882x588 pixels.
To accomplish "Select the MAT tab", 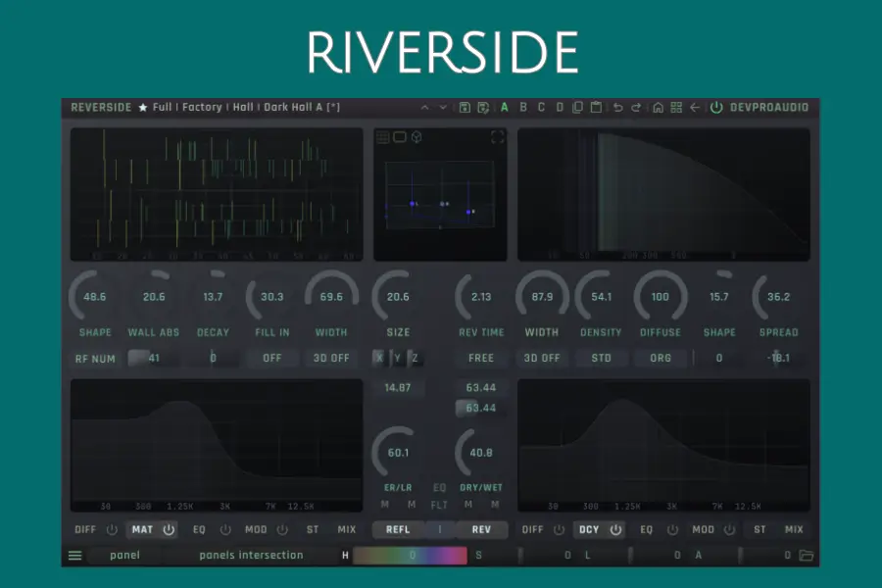I will tap(142, 529).
